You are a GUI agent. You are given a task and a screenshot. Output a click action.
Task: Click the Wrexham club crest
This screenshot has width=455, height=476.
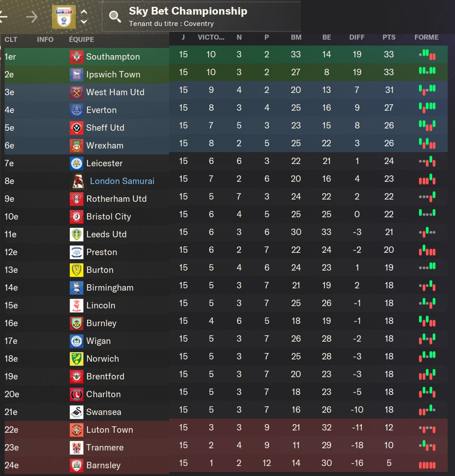76,146
